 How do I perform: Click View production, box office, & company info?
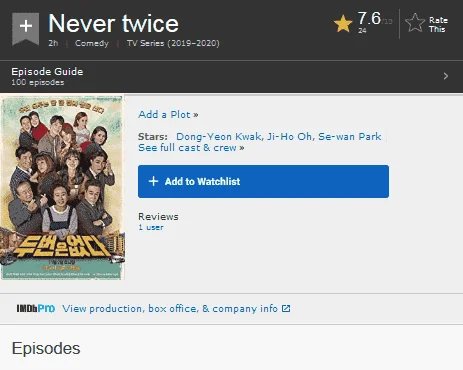tap(170, 309)
